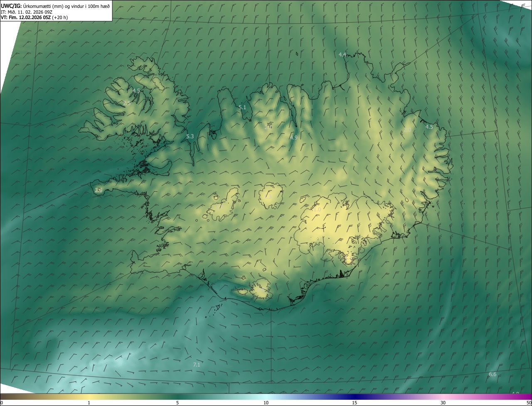Click the 0 tick on the color scale

tap(2, 402)
